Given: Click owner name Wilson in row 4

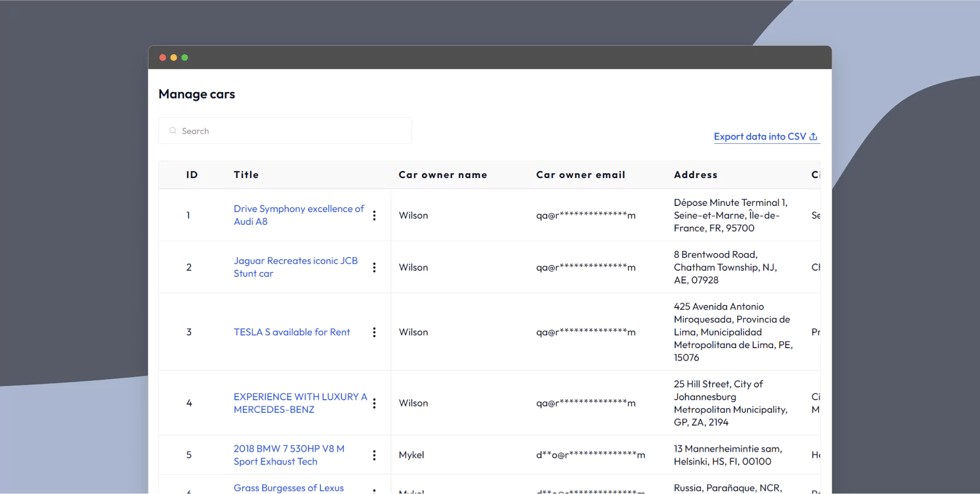Looking at the screenshot, I should 413,403.
